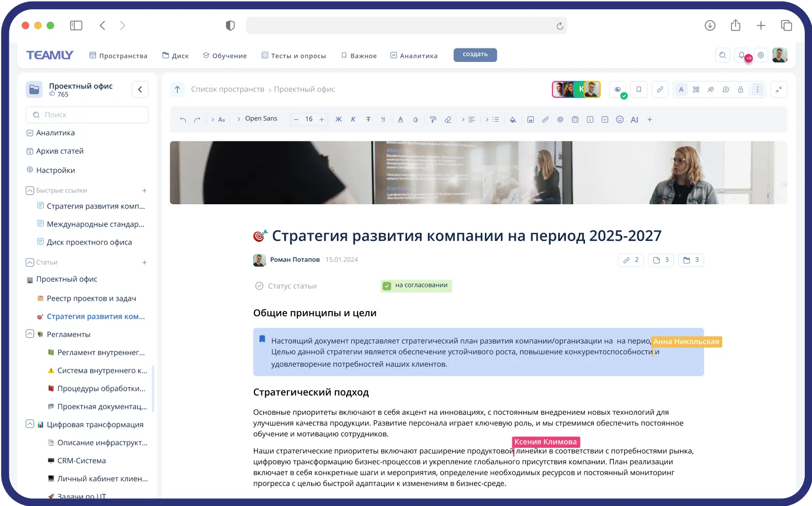Click the plus icon for more insert options
This screenshot has height=506, width=812.
(650, 120)
